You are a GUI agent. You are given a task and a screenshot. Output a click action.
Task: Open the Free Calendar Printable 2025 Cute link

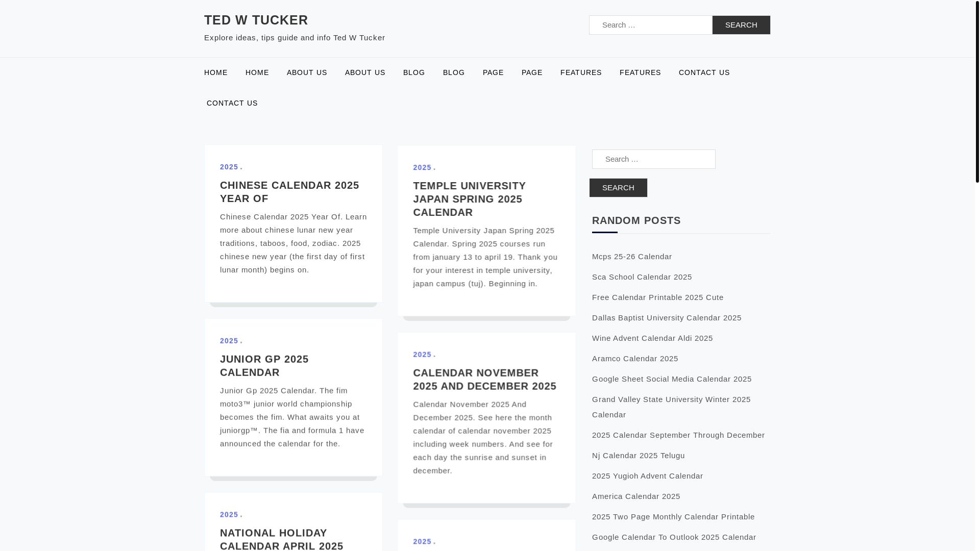click(658, 297)
